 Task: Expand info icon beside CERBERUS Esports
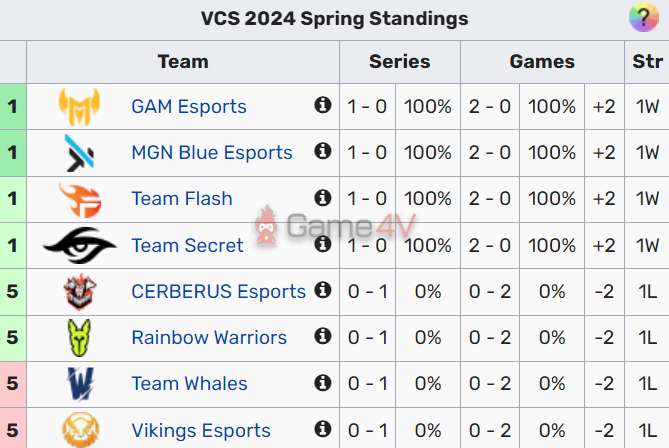322,290
